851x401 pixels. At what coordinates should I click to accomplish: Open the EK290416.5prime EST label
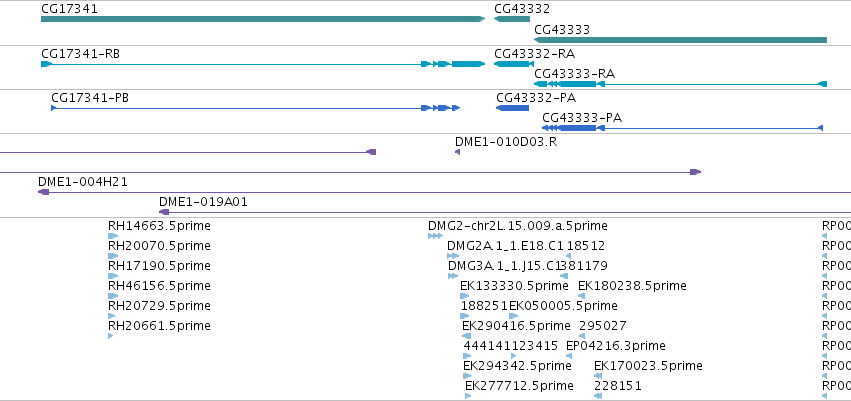point(517,326)
